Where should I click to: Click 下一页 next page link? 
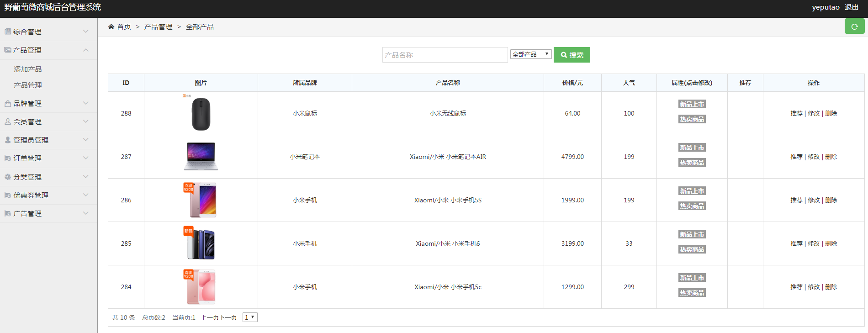click(228, 317)
